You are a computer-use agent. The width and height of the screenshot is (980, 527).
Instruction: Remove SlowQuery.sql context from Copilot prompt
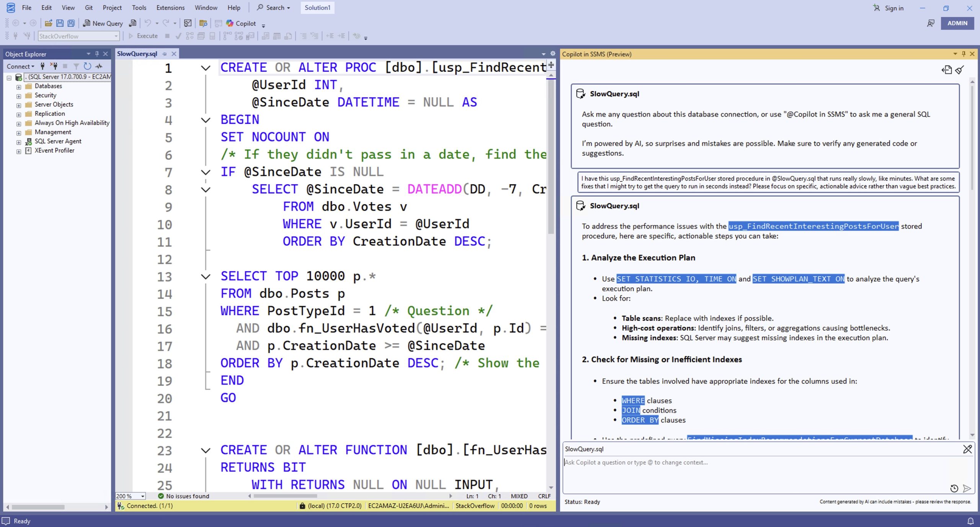(x=967, y=449)
